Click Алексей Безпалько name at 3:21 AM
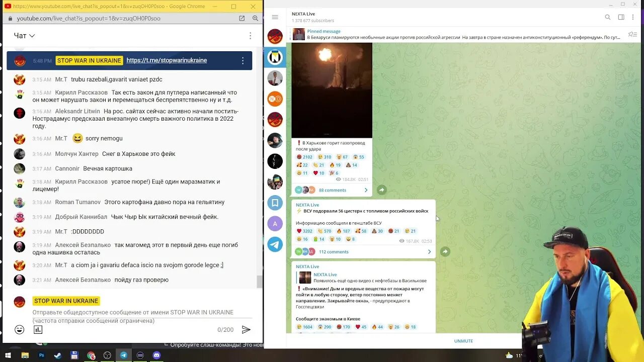 (x=83, y=280)
